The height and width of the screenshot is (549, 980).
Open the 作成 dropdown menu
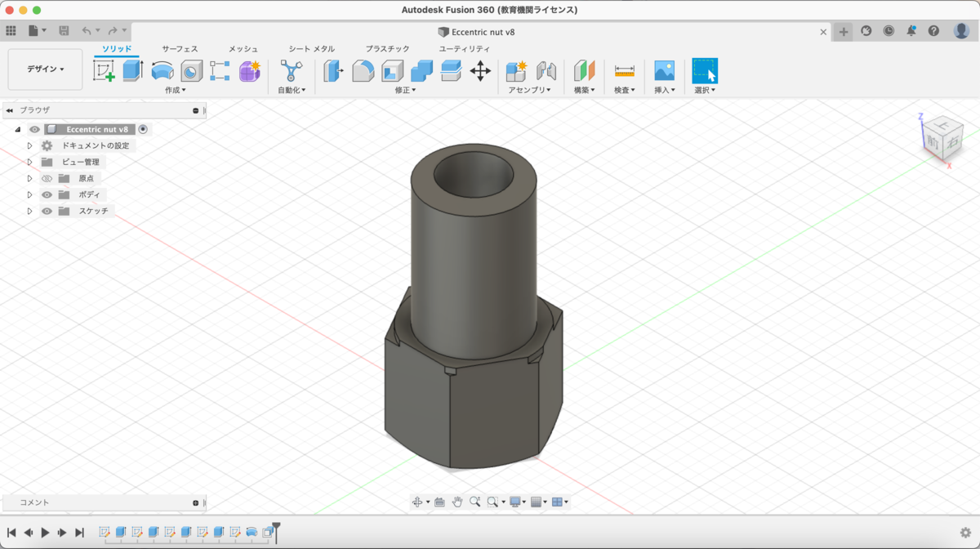pyautogui.click(x=176, y=90)
